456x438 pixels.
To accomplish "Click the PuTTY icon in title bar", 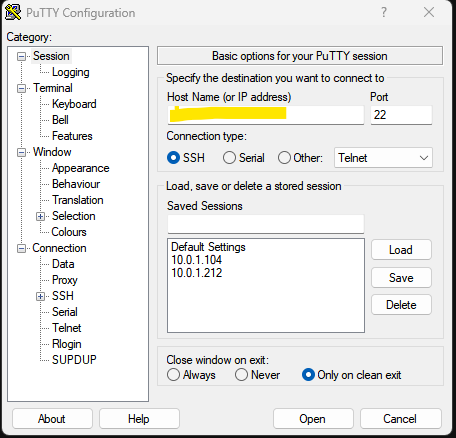I will tap(13, 12).
